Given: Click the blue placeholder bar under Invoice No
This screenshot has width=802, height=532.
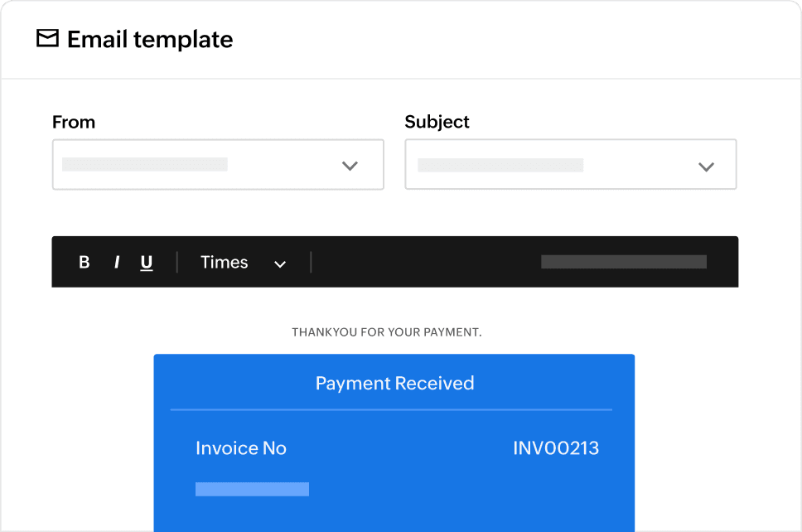Looking at the screenshot, I should click(252, 488).
